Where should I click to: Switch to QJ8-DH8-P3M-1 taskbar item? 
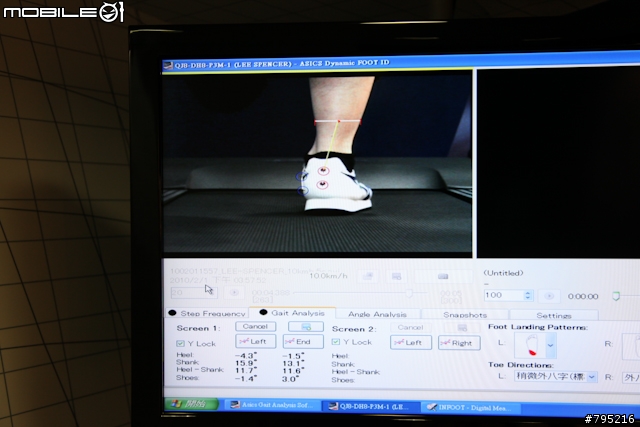[371, 406]
